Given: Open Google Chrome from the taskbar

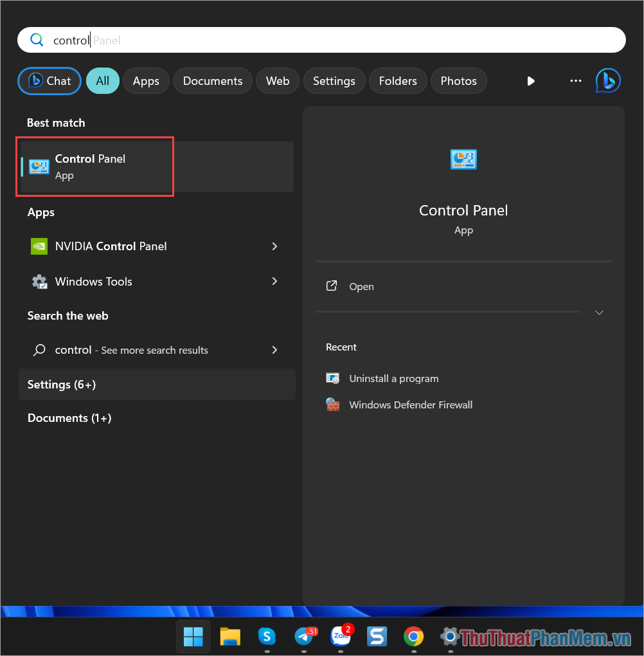Looking at the screenshot, I should (413, 637).
